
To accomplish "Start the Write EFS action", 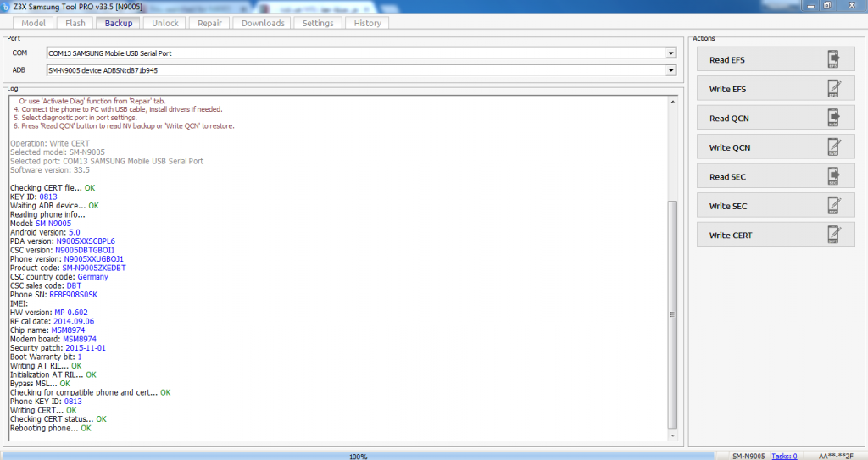I will [776, 89].
